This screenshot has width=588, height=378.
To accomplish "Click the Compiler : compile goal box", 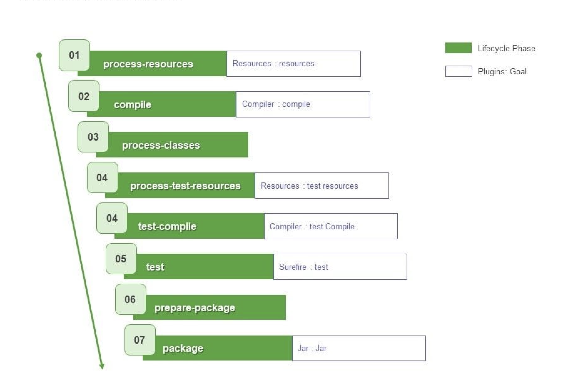I will tap(303, 104).
